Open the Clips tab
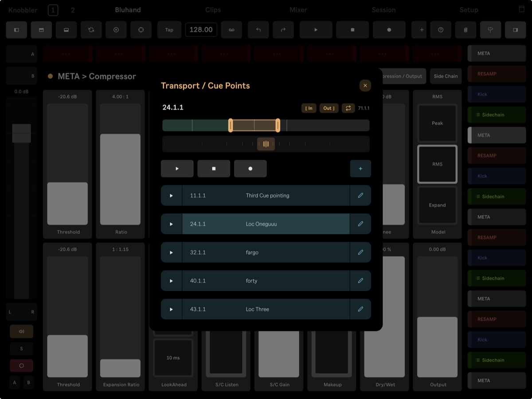 pyautogui.click(x=213, y=10)
